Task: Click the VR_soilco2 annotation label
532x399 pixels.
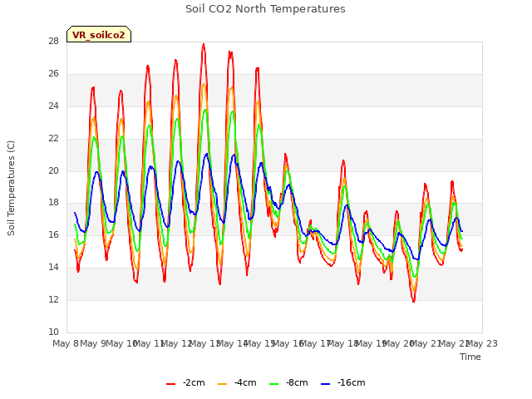Action: [x=99, y=35]
